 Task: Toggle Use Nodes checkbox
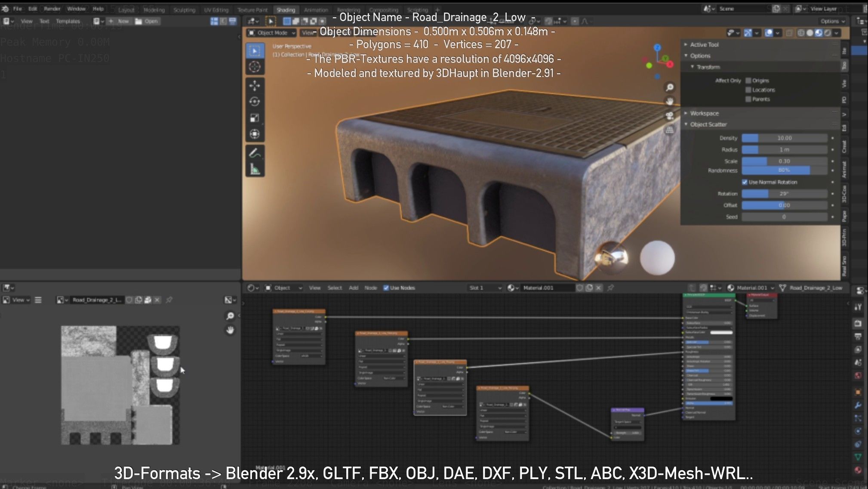(x=386, y=288)
